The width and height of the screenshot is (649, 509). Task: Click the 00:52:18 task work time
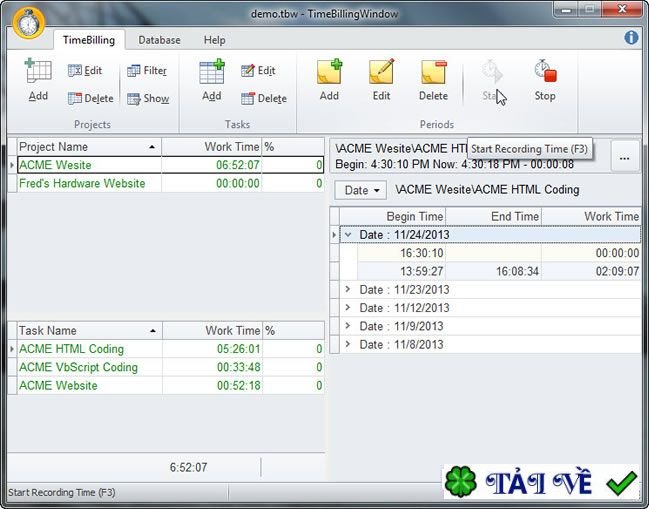[x=212, y=385]
